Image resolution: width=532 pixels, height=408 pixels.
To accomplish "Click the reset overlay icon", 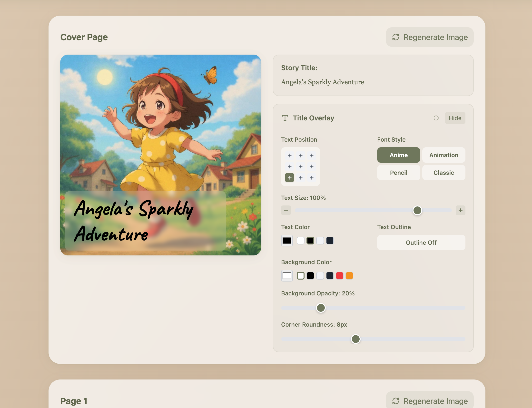I will [436, 118].
